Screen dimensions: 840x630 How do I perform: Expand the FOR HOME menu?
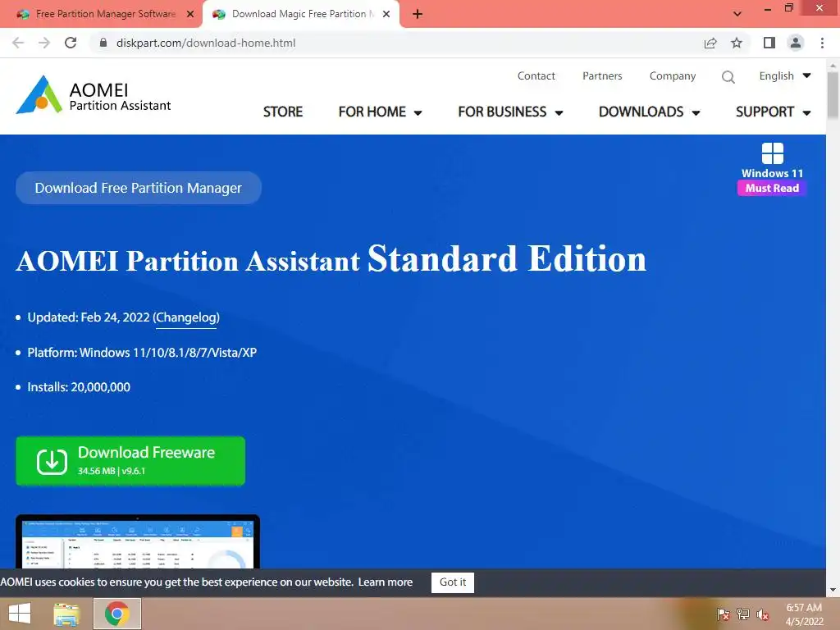[380, 112]
